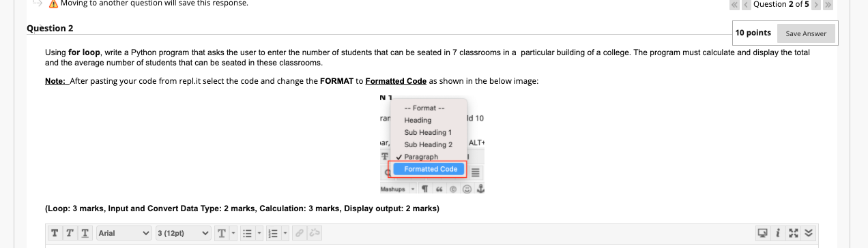Image resolution: width=868 pixels, height=248 pixels.
Task: Show more editor toolbar rows
Action: pyautogui.click(x=809, y=233)
